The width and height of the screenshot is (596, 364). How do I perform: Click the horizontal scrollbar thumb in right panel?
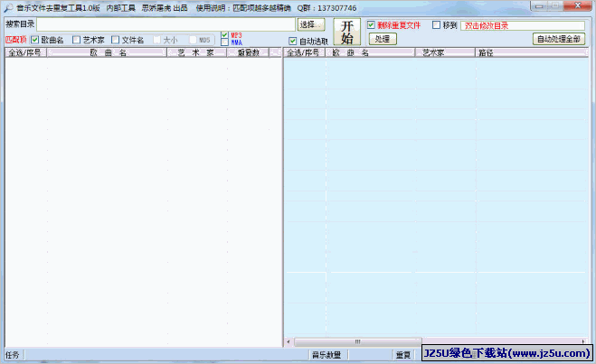[357, 341]
